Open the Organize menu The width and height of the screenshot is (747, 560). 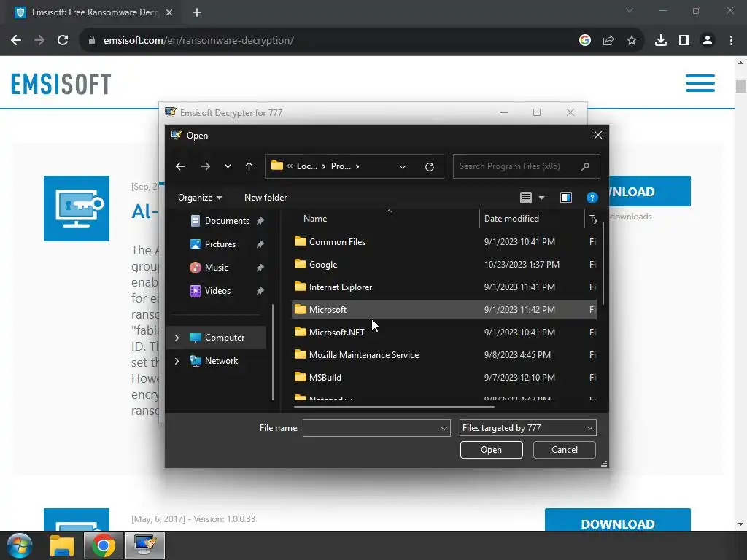coord(200,198)
